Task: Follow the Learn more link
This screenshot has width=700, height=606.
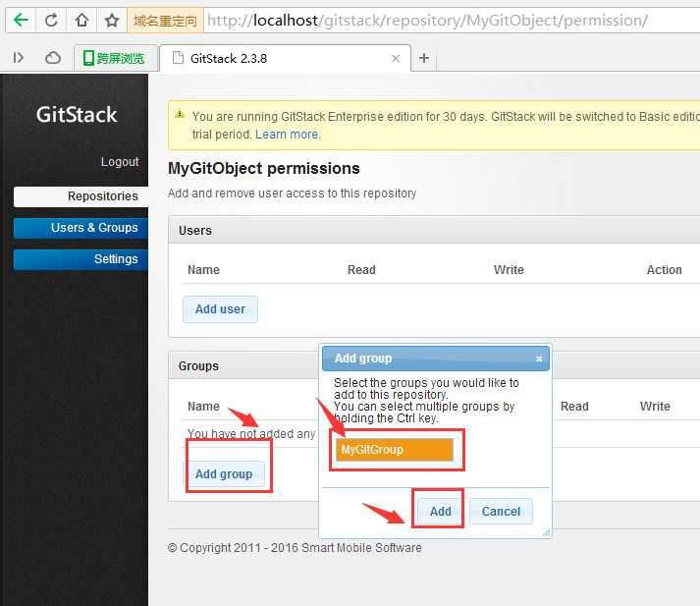Action: 288,135
